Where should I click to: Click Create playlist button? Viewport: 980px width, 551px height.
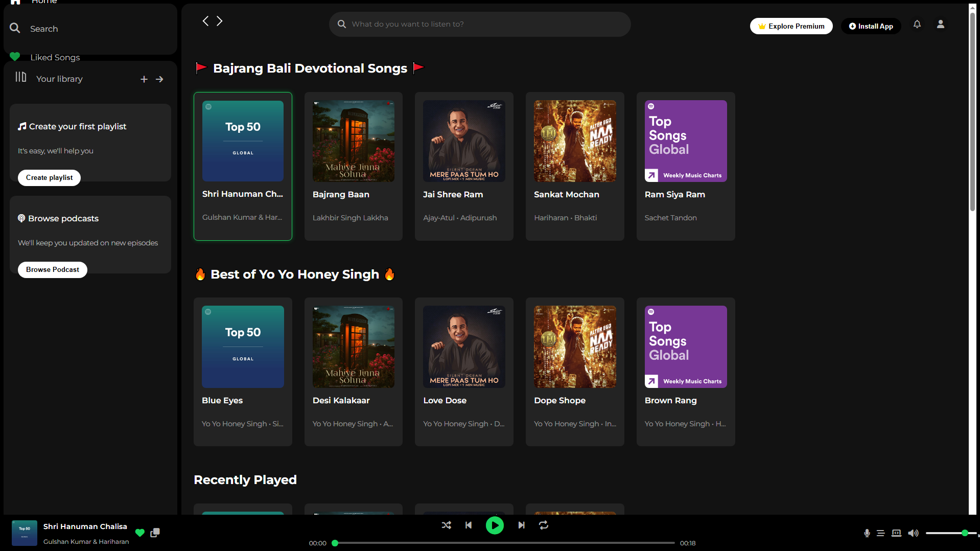[x=50, y=177]
